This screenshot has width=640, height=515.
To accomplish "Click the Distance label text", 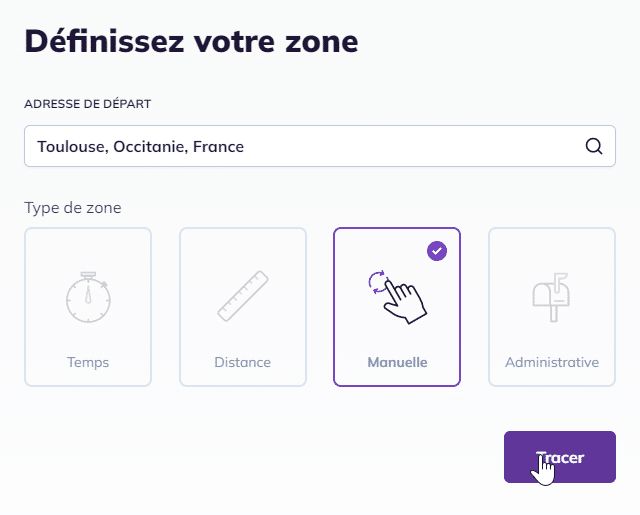I will pyautogui.click(x=243, y=362).
